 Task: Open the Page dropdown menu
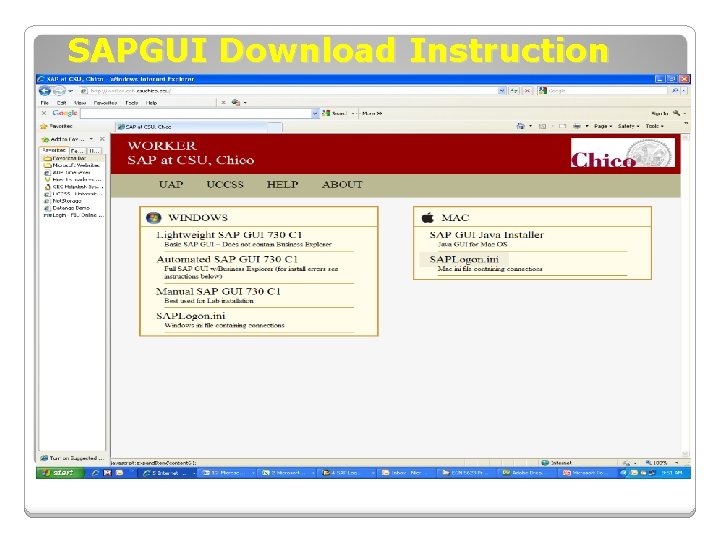coord(603,126)
